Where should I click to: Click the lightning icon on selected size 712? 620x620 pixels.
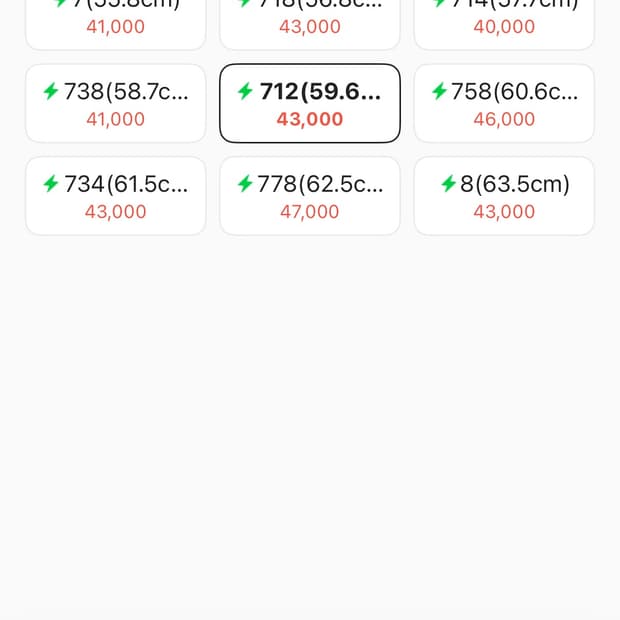pyautogui.click(x=245, y=92)
